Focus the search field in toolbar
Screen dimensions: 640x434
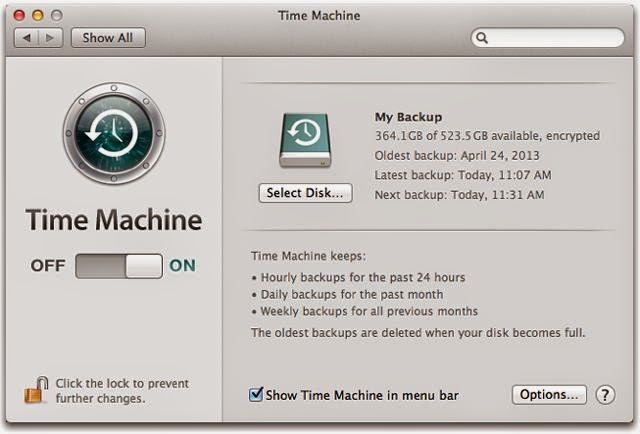pos(547,38)
